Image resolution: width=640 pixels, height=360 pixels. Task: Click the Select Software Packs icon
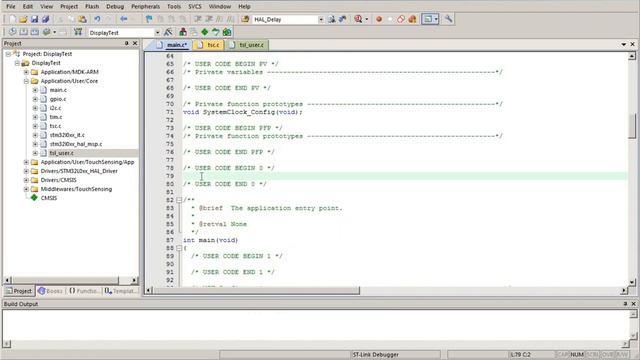click(216, 32)
